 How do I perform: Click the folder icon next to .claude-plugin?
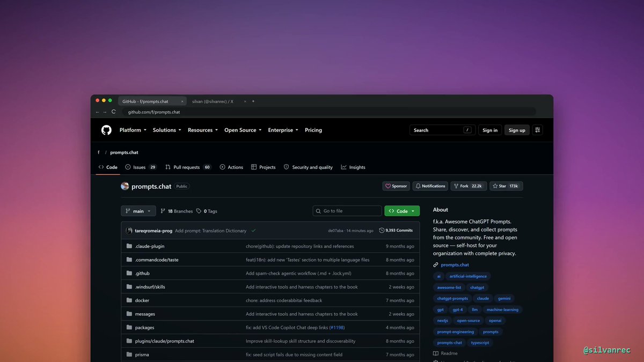point(129,246)
